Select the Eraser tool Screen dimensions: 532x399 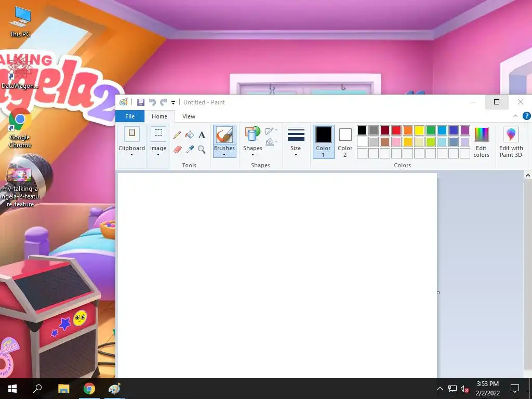pos(177,149)
